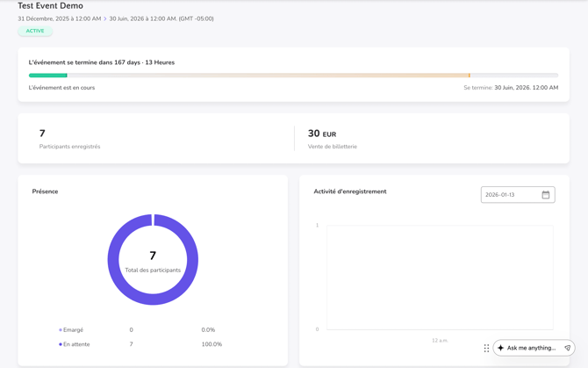588x368 pixels.
Task: Click the En attente legend dot
Action: (61, 344)
